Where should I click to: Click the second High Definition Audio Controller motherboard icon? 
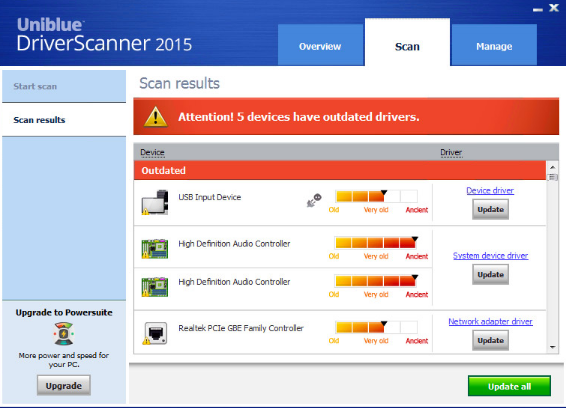point(155,287)
